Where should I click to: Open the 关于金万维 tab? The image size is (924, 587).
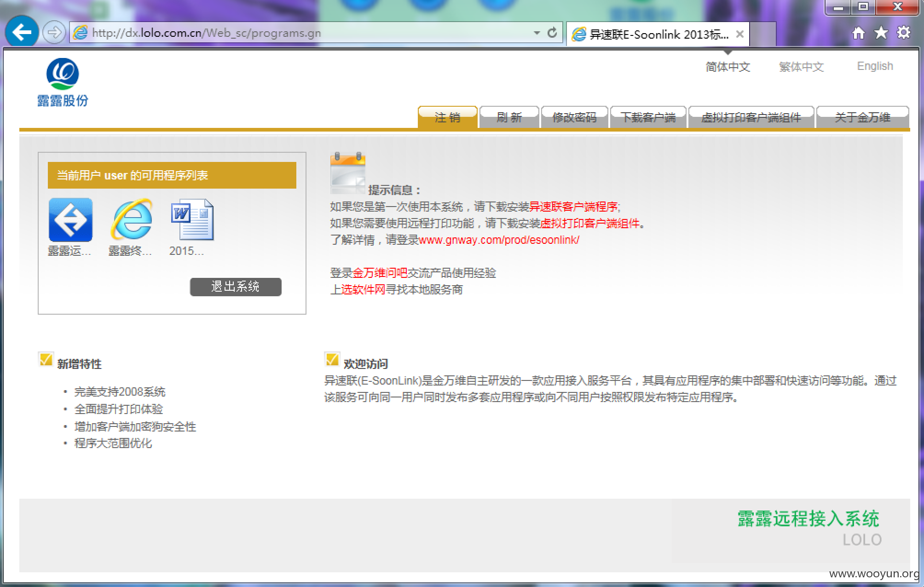(x=862, y=117)
